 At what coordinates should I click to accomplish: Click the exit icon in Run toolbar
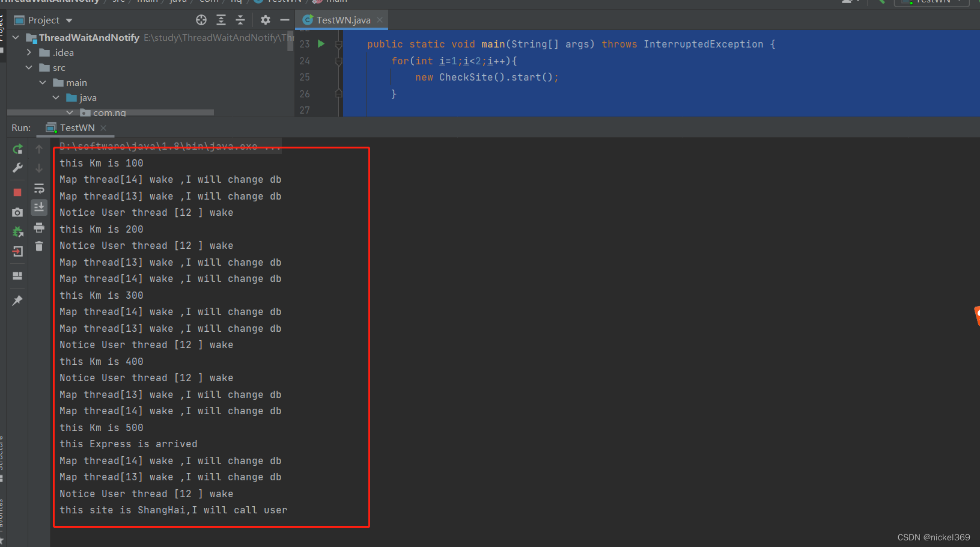coord(17,251)
